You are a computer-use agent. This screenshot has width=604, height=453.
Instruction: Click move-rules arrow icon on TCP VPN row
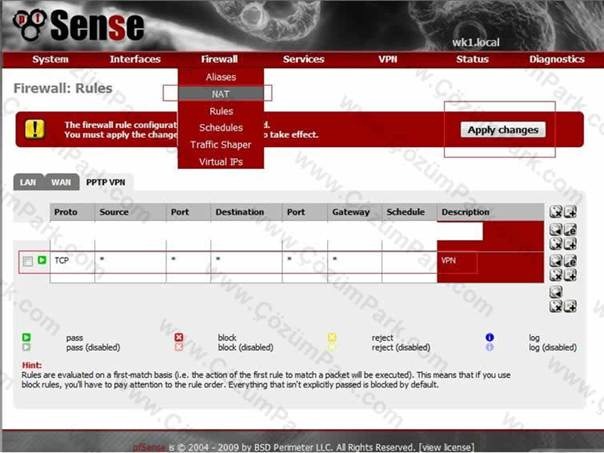point(555,261)
